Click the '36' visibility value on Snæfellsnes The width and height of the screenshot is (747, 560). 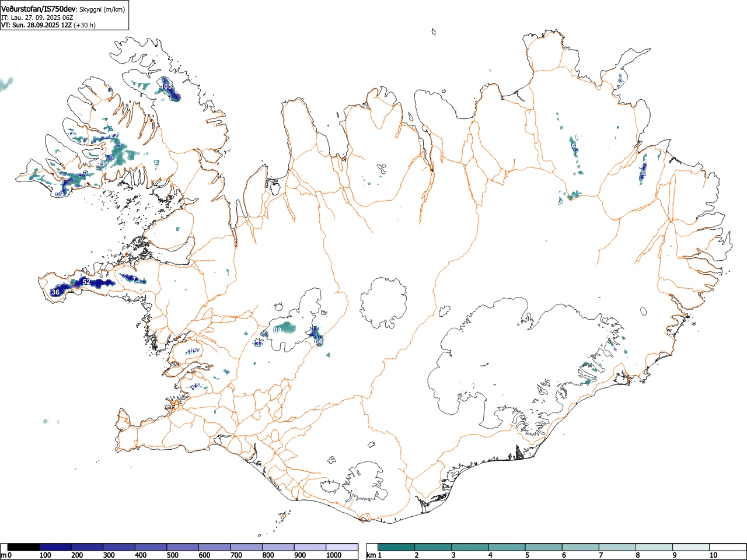(x=56, y=292)
